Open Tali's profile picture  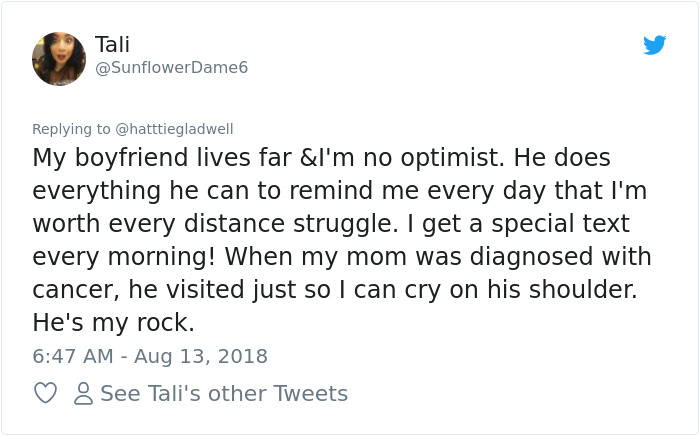pyautogui.click(x=59, y=58)
